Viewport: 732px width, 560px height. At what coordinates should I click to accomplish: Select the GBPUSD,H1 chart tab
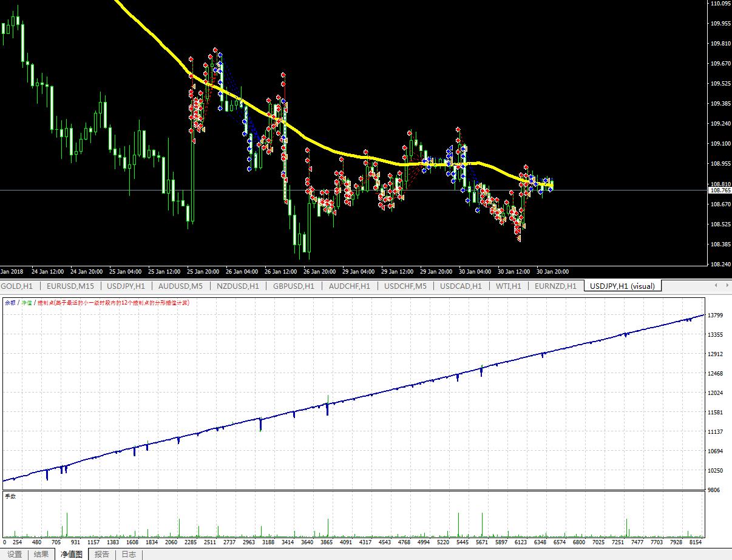pos(294,286)
